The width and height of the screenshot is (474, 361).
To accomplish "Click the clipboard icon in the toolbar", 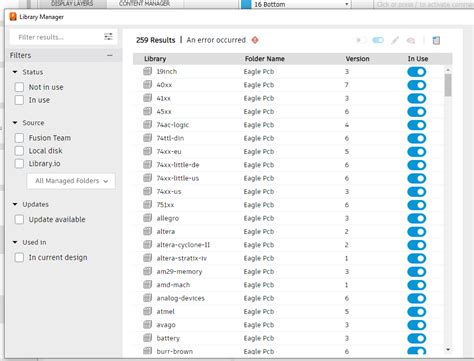I will tap(436, 40).
